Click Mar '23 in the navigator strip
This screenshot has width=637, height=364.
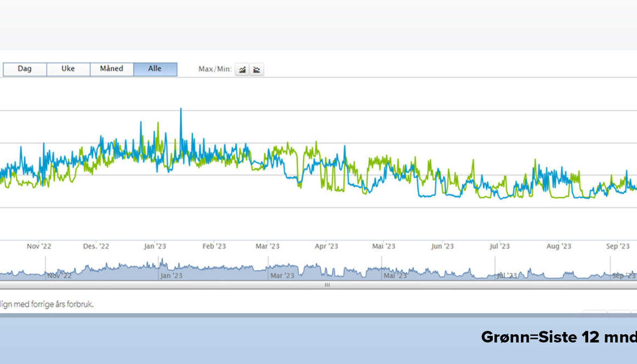pos(282,275)
